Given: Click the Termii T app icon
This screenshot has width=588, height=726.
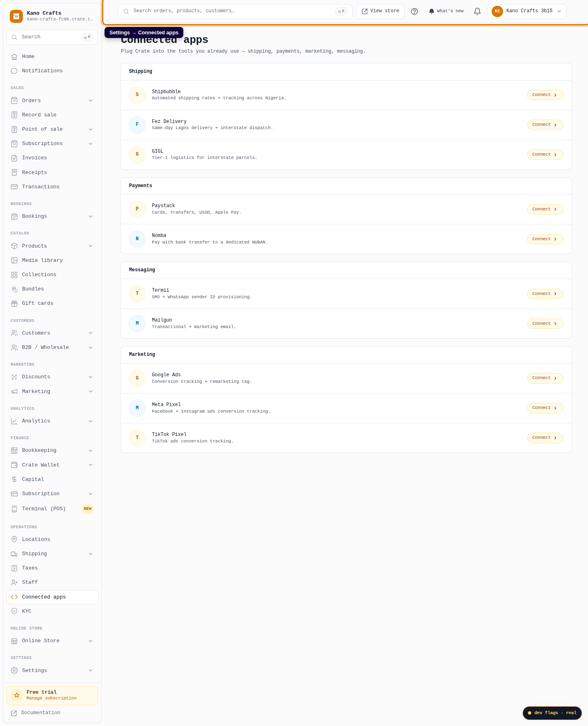Looking at the screenshot, I should (137, 294).
